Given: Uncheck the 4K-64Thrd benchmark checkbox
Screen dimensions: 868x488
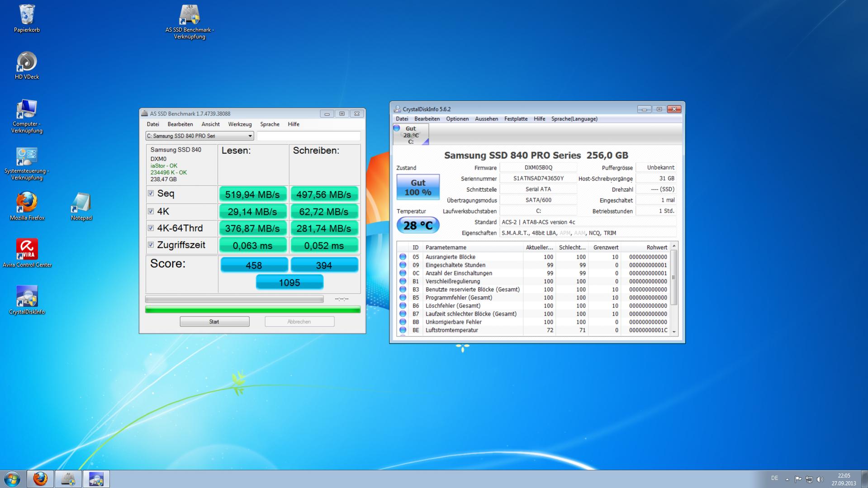Looking at the screenshot, I should tap(151, 228).
